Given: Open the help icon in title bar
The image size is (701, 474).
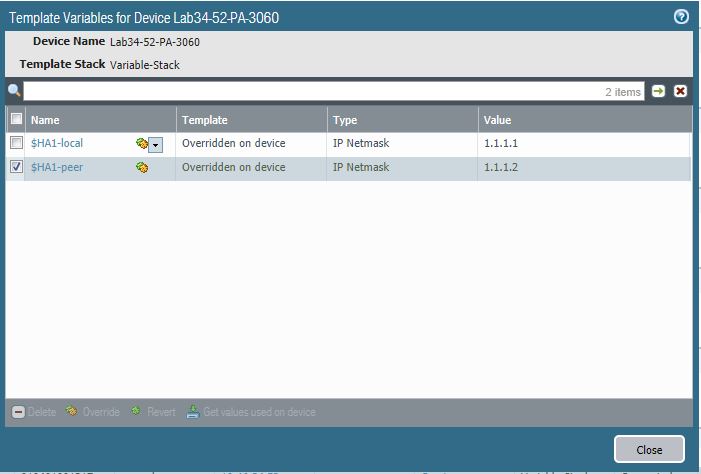Looking at the screenshot, I should pos(681,17).
